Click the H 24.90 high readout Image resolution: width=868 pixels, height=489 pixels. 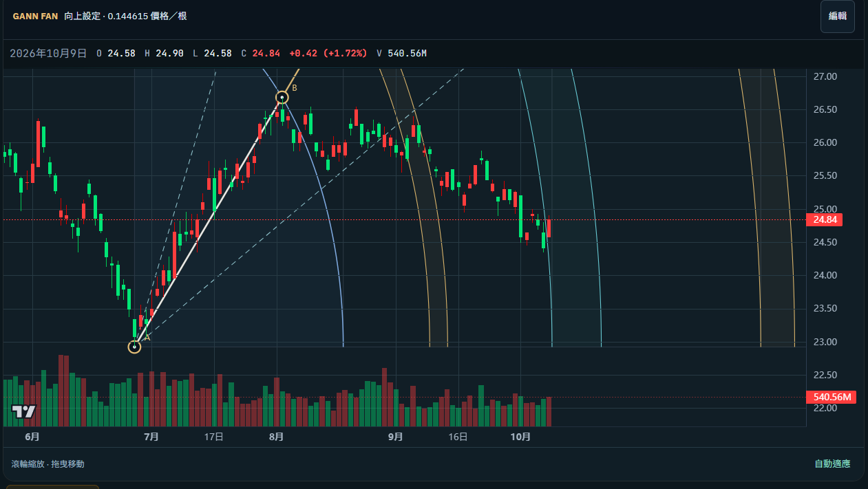164,53
